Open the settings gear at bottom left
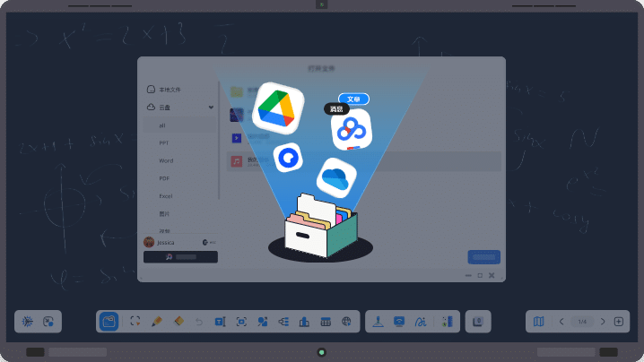Screen dimensions: 644x362 click(x=28, y=321)
